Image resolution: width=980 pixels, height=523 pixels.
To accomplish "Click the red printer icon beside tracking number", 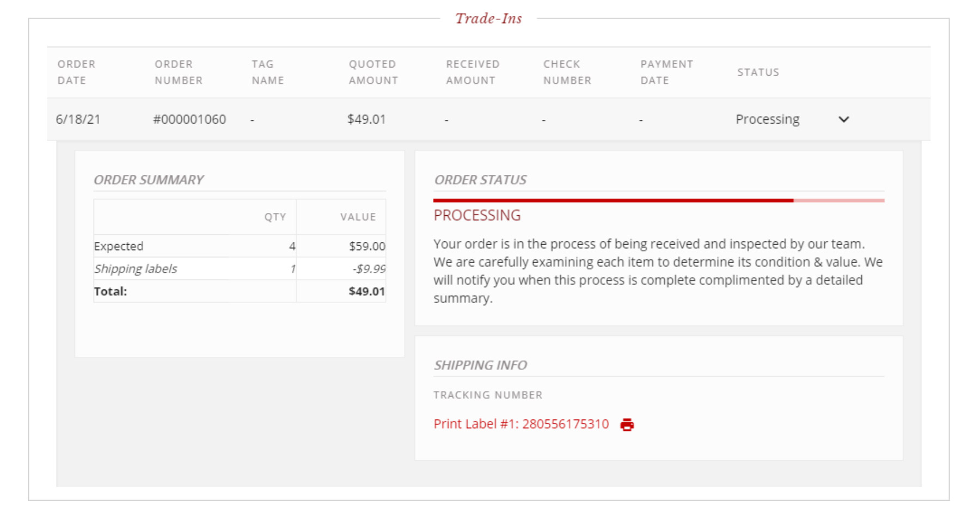I will (627, 424).
